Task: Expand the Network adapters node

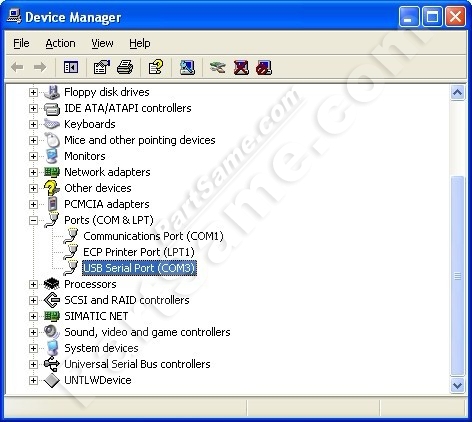Action: (33, 172)
